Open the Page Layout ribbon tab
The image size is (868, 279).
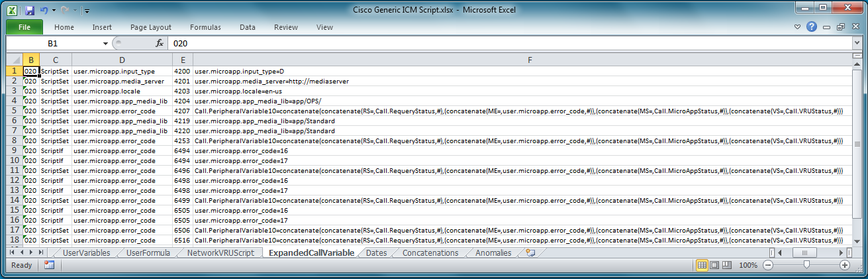point(151,27)
